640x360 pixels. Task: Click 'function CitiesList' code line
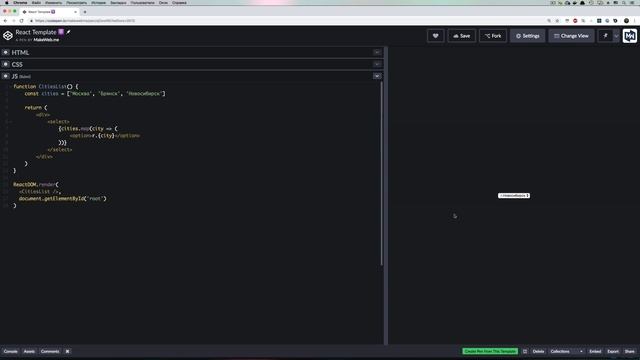(46, 87)
